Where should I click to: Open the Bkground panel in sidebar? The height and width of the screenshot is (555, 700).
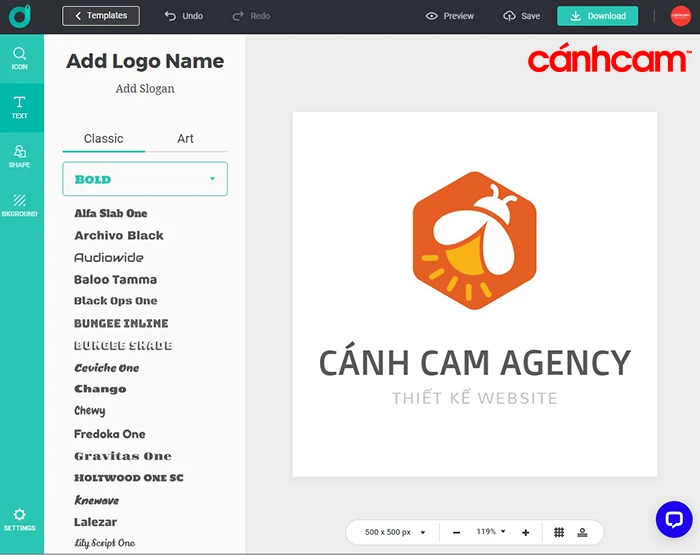pyautogui.click(x=20, y=205)
